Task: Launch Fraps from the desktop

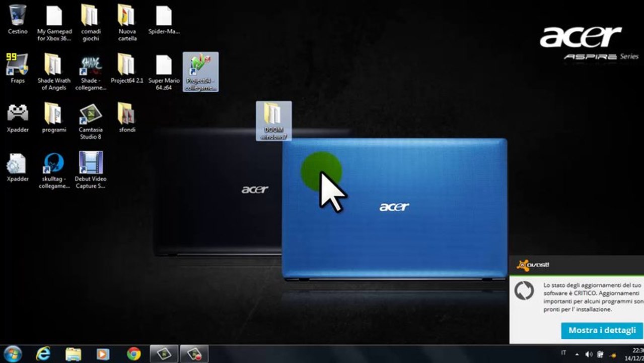Action: [18, 69]
